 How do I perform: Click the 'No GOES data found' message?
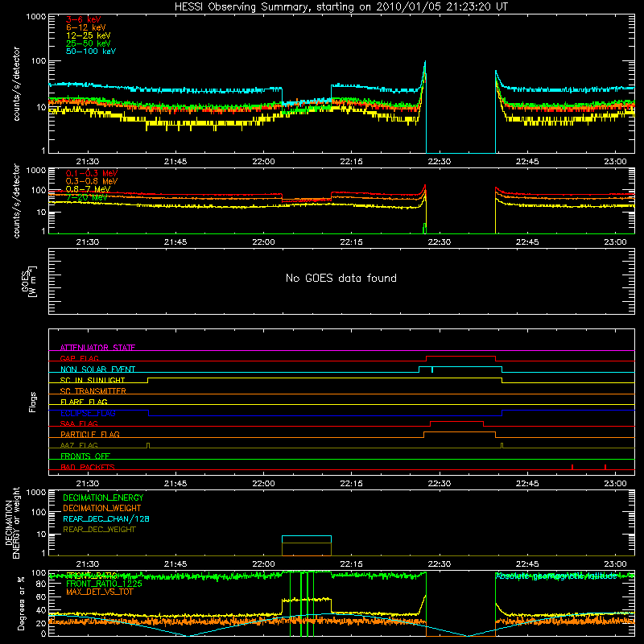pyautogui.click(x=341, y=278)
